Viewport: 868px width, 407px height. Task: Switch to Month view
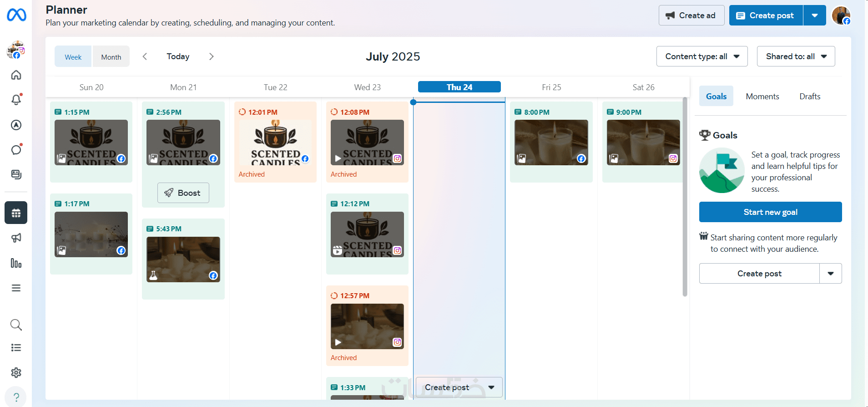pos(111,56)
